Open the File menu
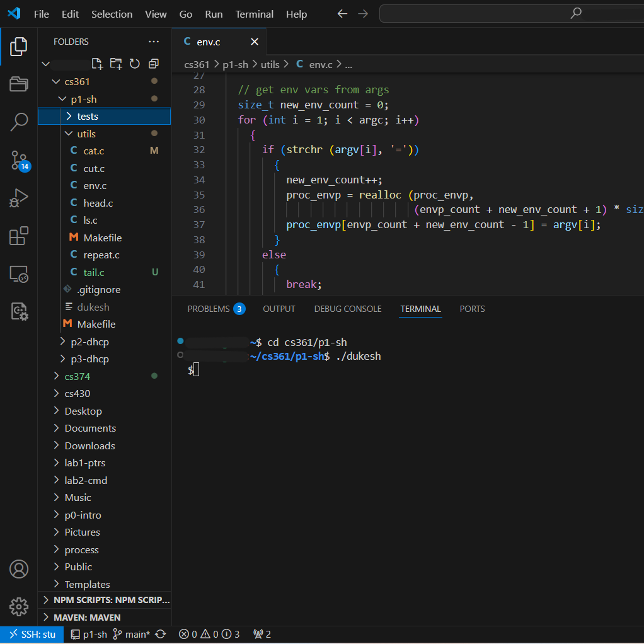644x644 pixels. (x=42, y=14)
